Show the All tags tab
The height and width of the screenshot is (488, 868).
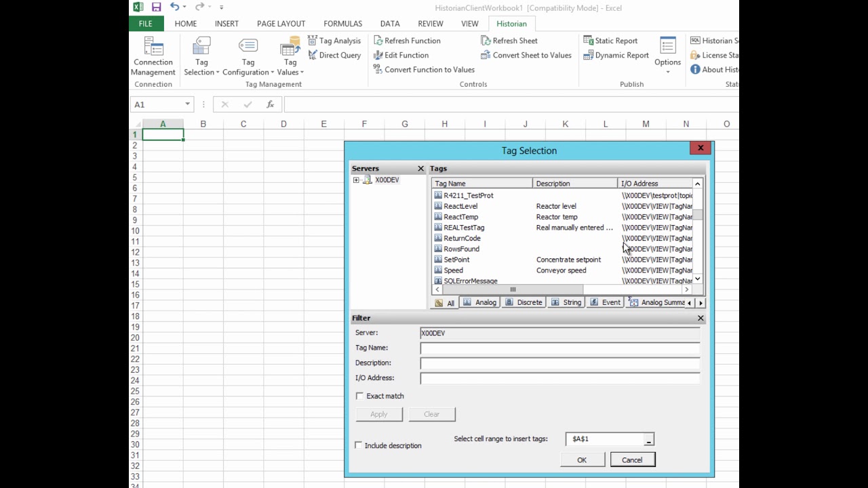tap(445, 303)
